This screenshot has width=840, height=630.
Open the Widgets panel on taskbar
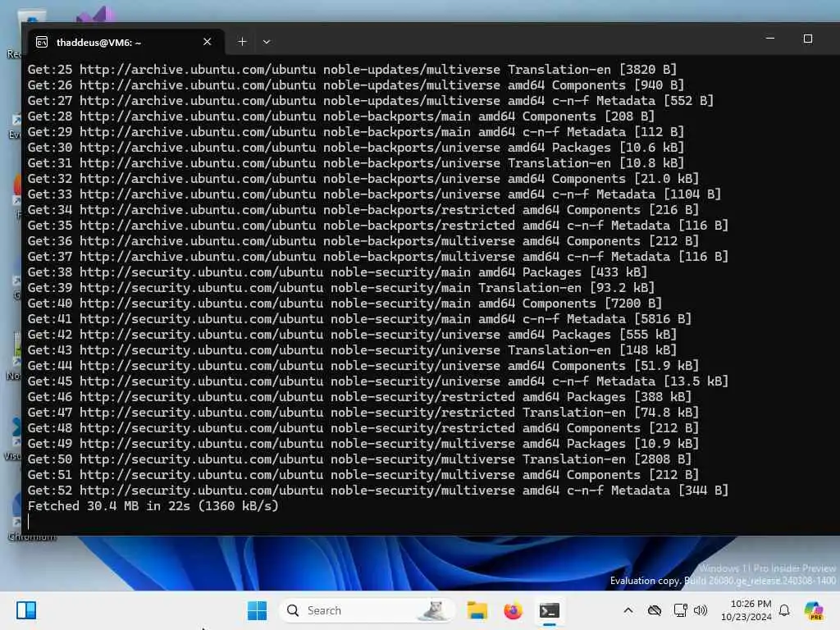pyautogui.click(x=26, y=610)
